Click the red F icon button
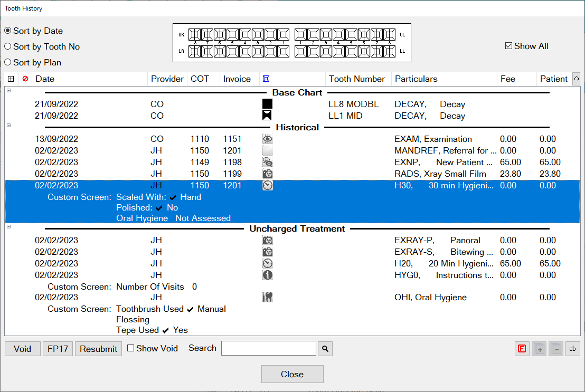The image size is (585, 392). (x=522, y=349)
